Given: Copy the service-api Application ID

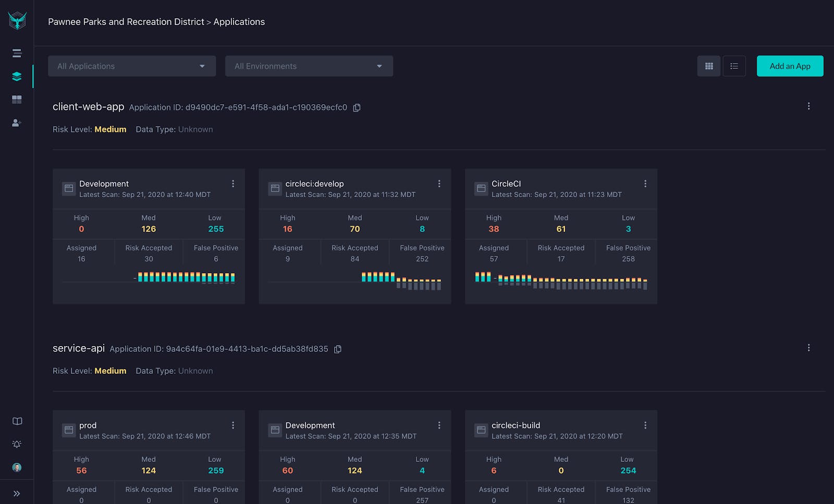Looking at the screenshot, I should [x=338, y=349].
